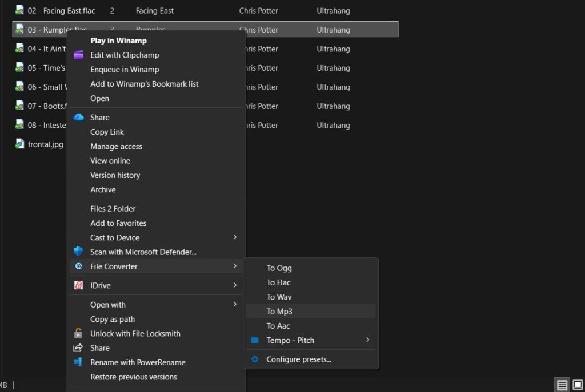Viewport: 585px width, 392px height.
Task: Switch to details view in the status bar
Action: pyautogui.click(x=562, y=385)
